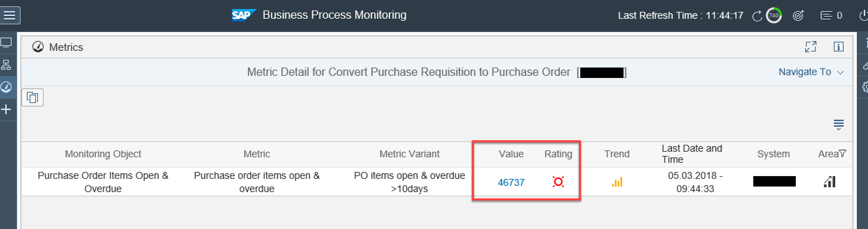Click the plus icon in left sidebar
Viewport: 868px width, 229px height.
tap(6, 110)
